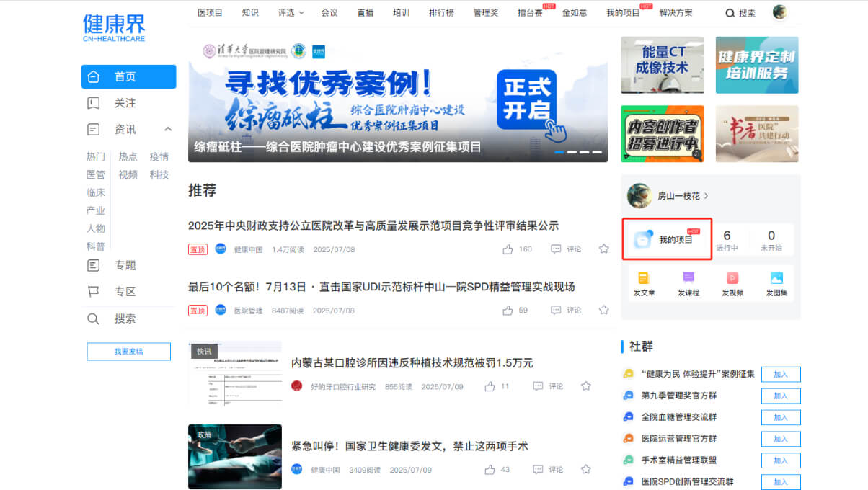
Task: Favorite the 紧急叫停 article with star
Action: click(x=586, y=470)
